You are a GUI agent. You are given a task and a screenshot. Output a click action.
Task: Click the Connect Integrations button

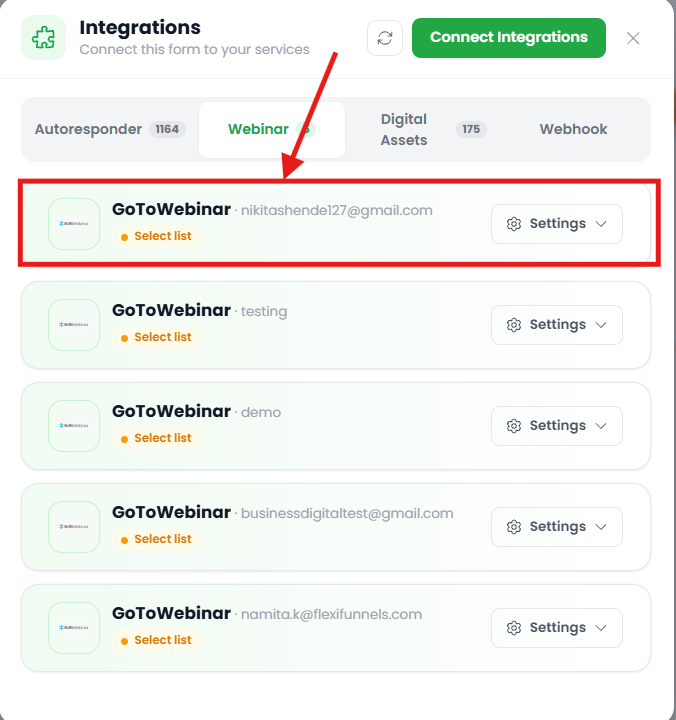click(x=509, y=38)
